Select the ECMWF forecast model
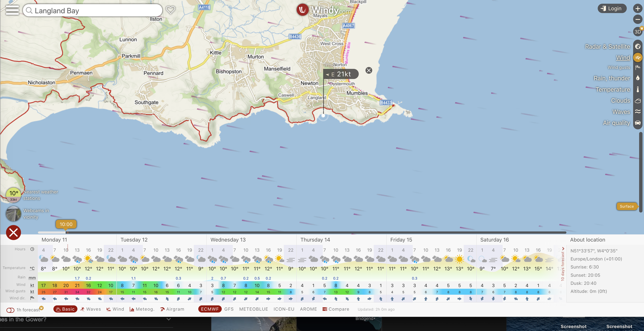This screenshot has width=644, height=331. pyautogui.click(x=210, y=309)
